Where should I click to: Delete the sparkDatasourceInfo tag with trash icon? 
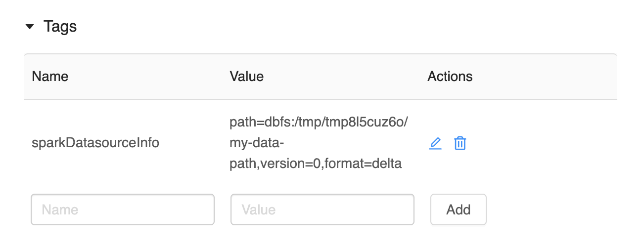[x=460, y=143]
